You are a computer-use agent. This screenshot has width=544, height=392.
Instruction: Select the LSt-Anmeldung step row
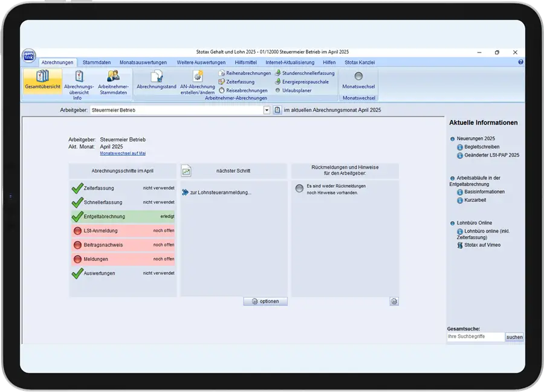[123, 231]
